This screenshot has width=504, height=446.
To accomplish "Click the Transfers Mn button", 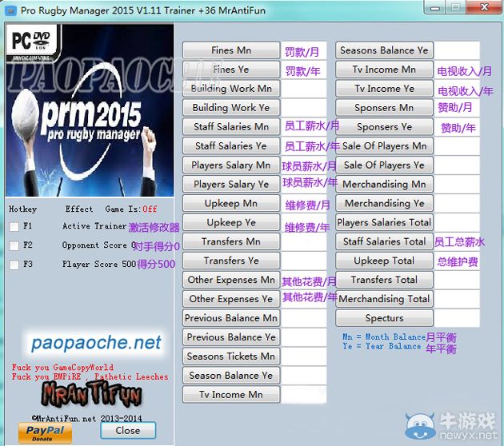I will tap(231, 241).
